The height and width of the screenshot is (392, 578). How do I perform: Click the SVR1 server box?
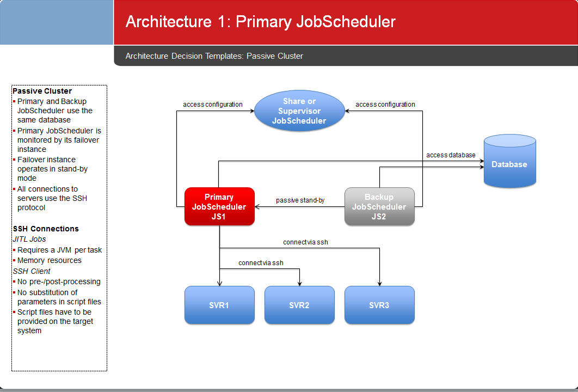point(219,305)
